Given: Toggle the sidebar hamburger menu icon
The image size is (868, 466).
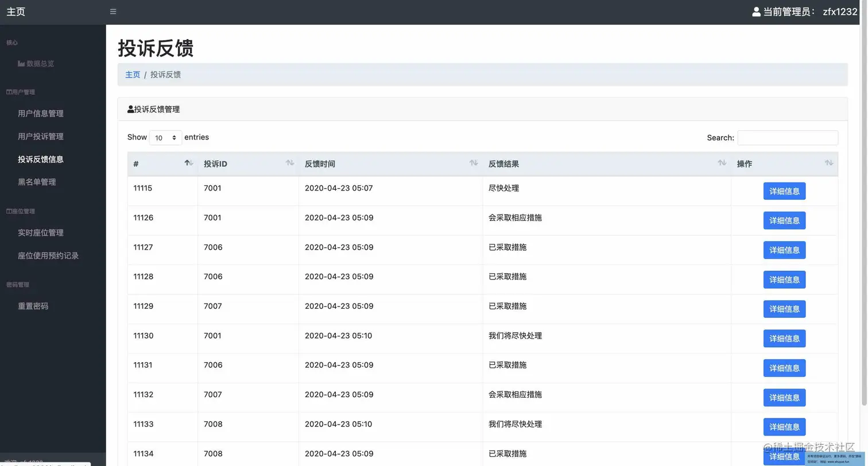Looking at the screenshot, I should click(113, 11).
